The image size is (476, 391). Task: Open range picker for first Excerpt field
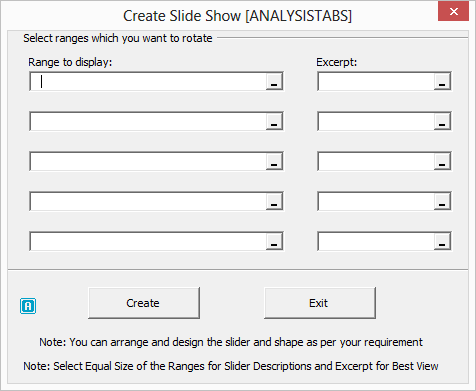pyautogui.click(x=442, y=81)
